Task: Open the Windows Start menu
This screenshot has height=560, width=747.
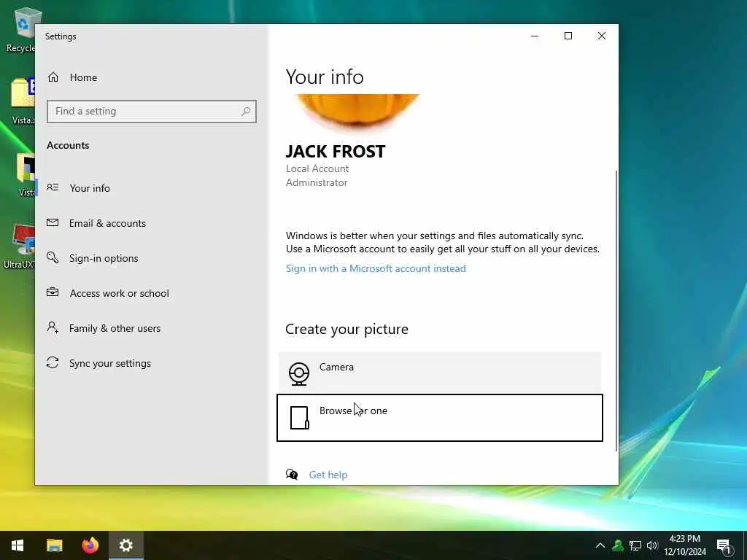Action: coord(18,545)
